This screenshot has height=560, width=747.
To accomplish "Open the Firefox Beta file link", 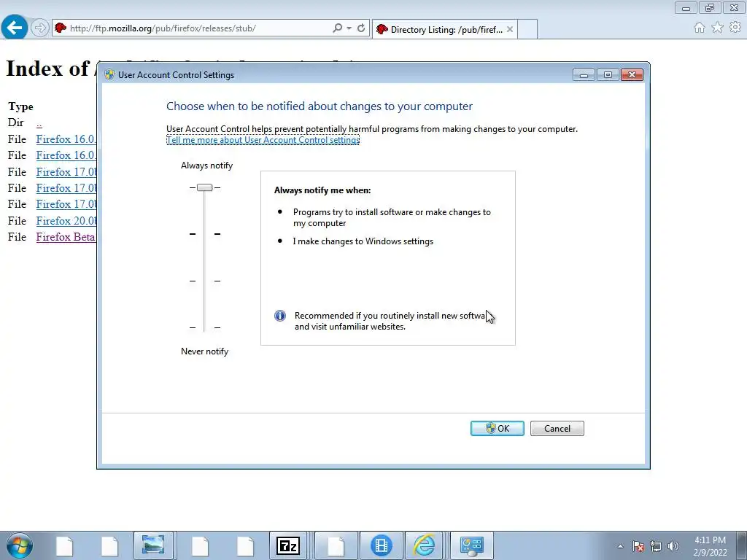I will point(66,237).
